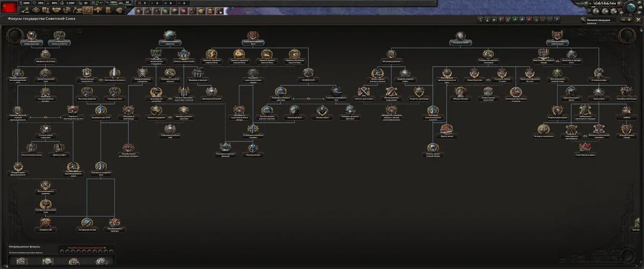Select the Преобразование природы focus
Viewport: 644px width, 269px height.
click(114, 226)
